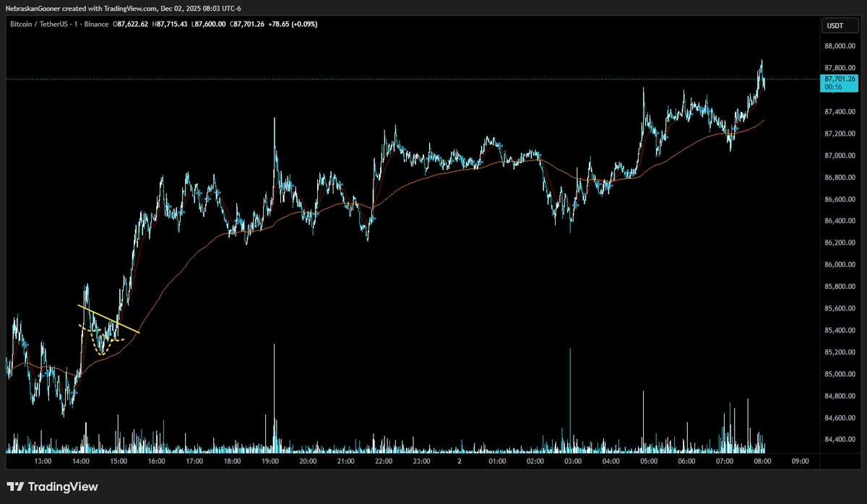867x504 pixels.
Task: Click the 07:00 time axis label
Action: tap(725, 461)
